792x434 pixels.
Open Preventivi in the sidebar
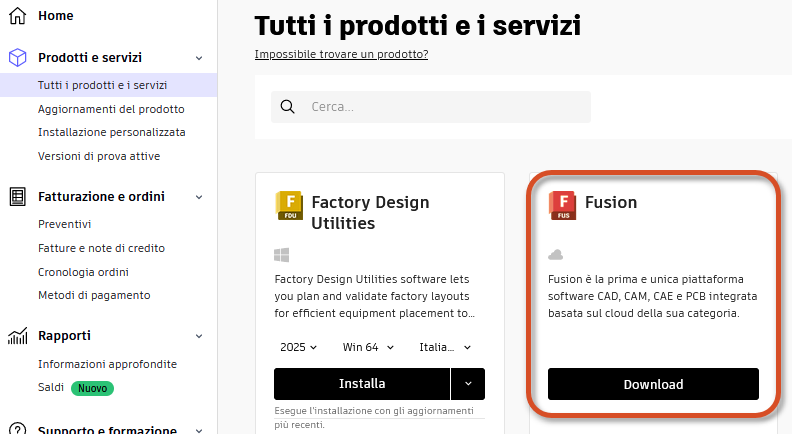[x=65, y=224]
